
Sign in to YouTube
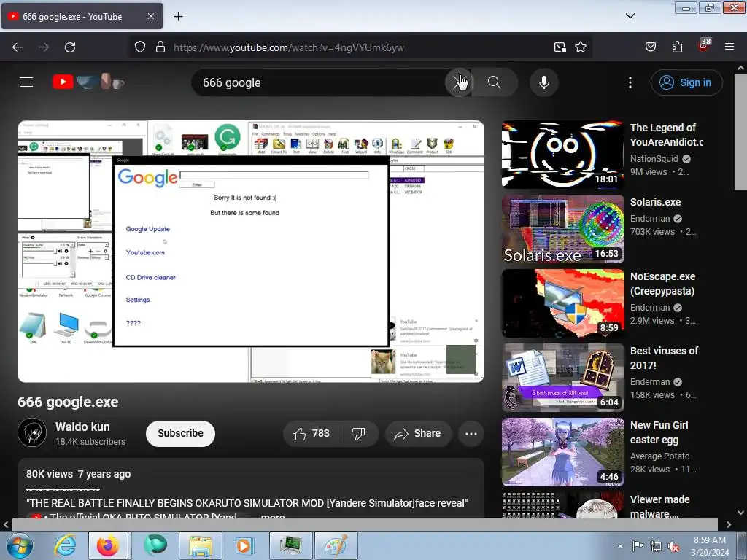(x=686, y=82)
